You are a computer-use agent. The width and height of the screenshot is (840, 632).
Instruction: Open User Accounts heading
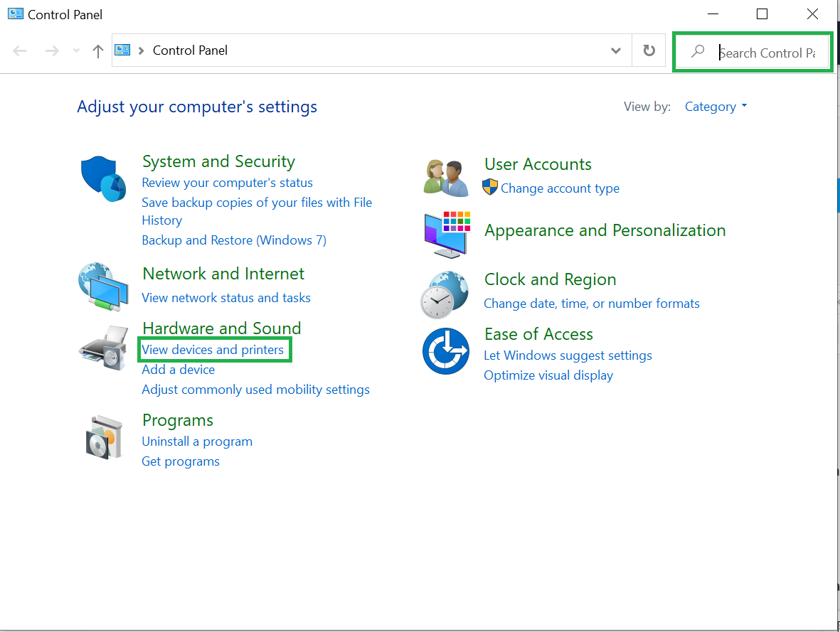click(538, 164)
